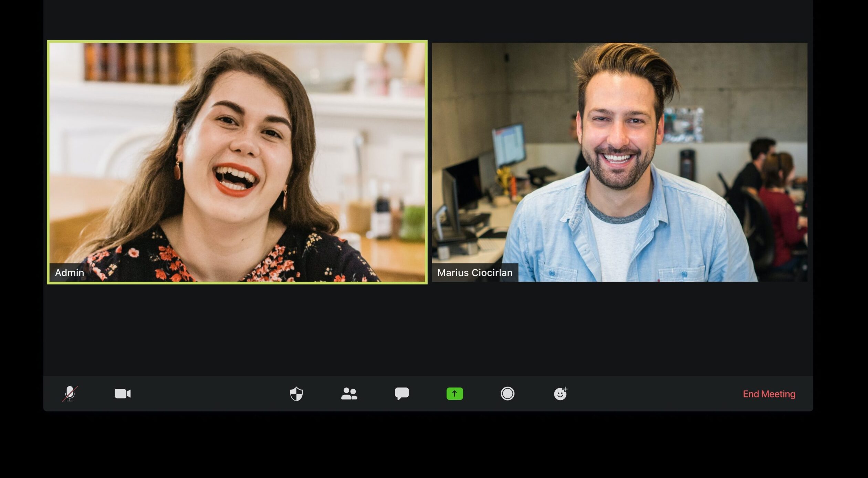Open the Reactions smiley icon

(560, 394)
